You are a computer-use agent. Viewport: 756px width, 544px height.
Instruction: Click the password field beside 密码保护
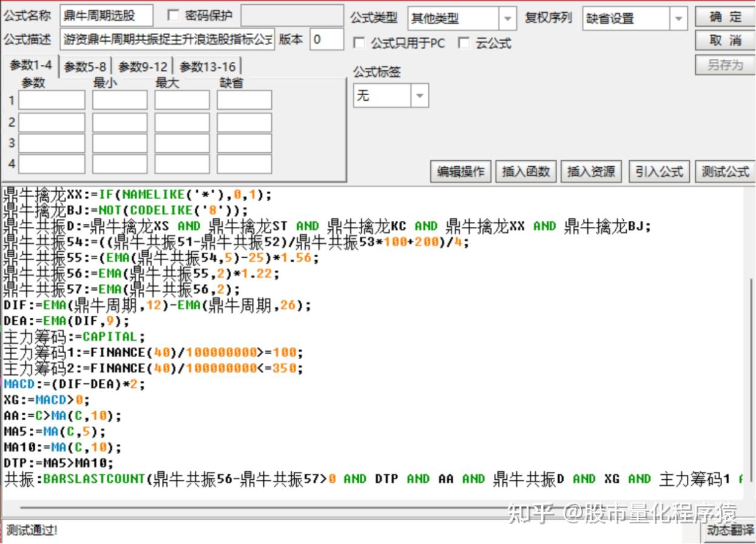[292, 16]
